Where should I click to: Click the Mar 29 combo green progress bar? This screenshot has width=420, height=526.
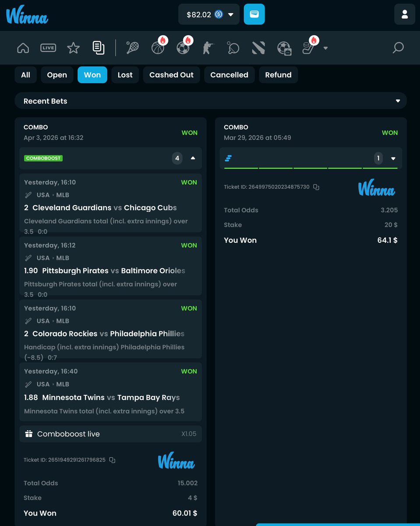pos(311,168)
